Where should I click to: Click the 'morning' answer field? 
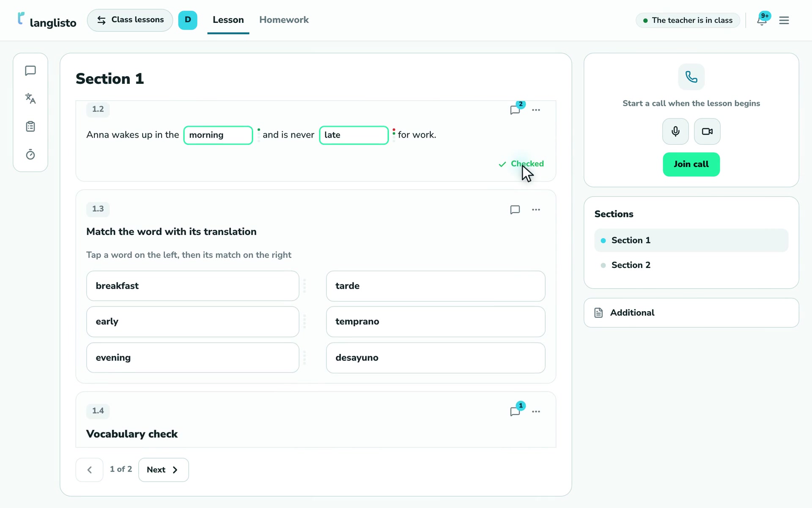pyautogui.click(x=218, y=135)
